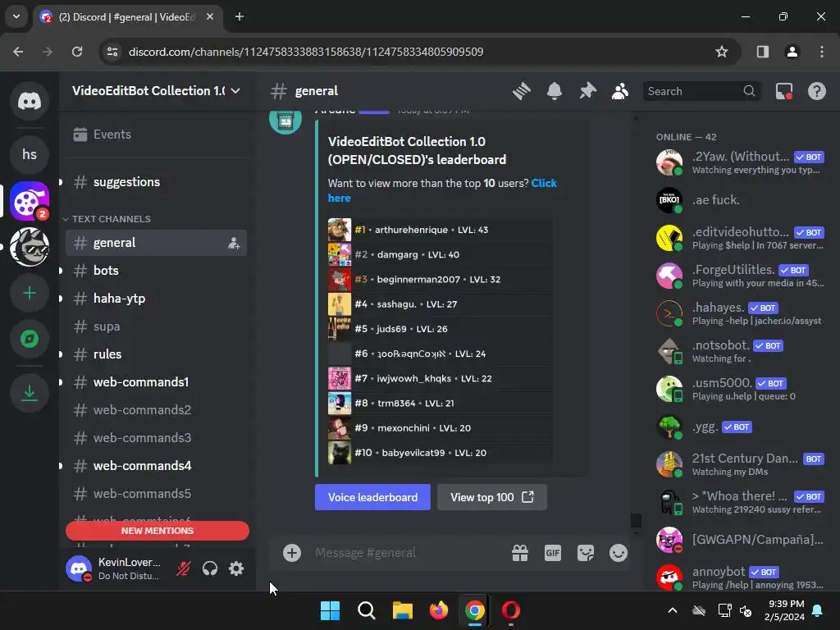Open Windows taskbar search

[x=367, y=610]
